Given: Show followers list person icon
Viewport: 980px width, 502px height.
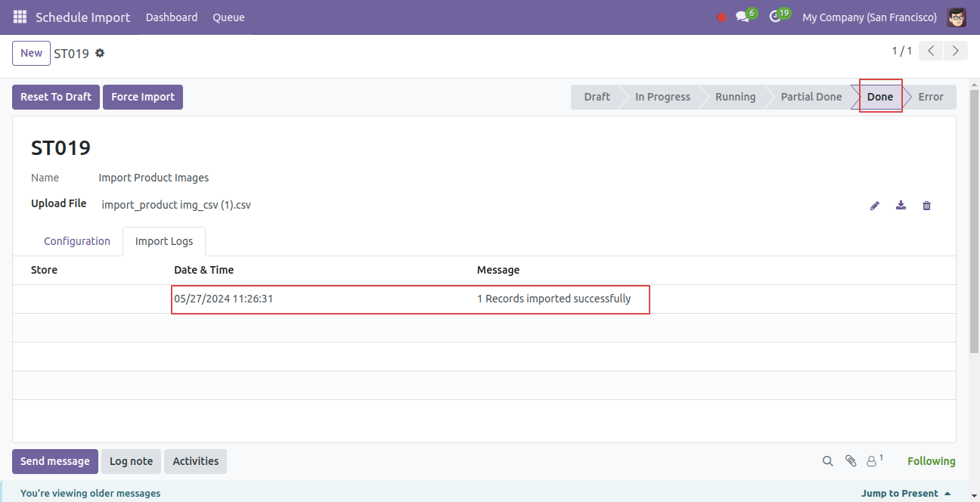Looking at the screenshot, I should [874, 460].
